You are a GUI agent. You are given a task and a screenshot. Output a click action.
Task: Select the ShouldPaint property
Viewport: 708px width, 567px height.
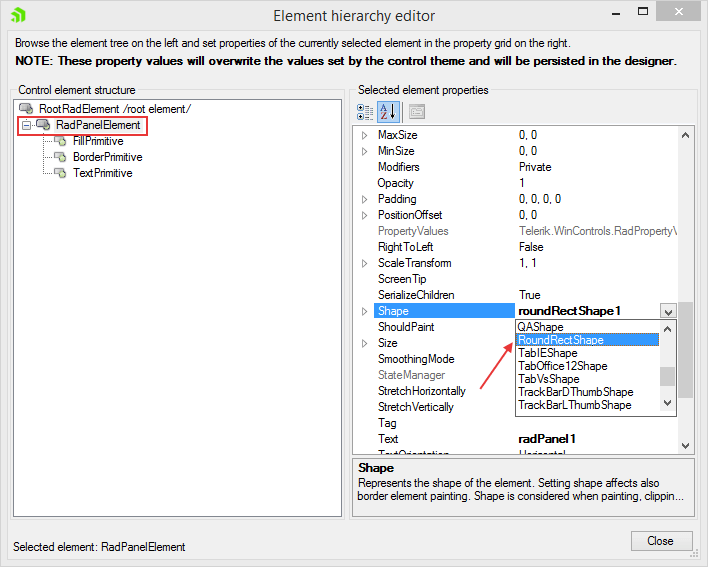406,327
